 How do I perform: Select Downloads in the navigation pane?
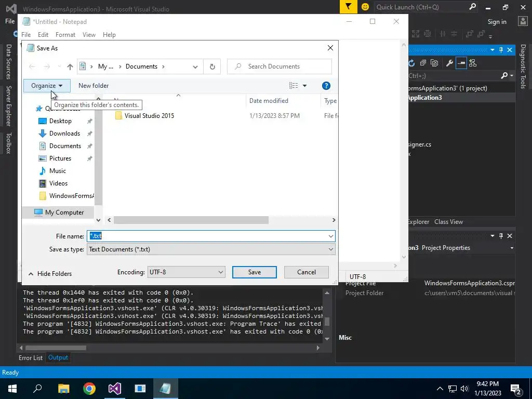tap(64, 134)
